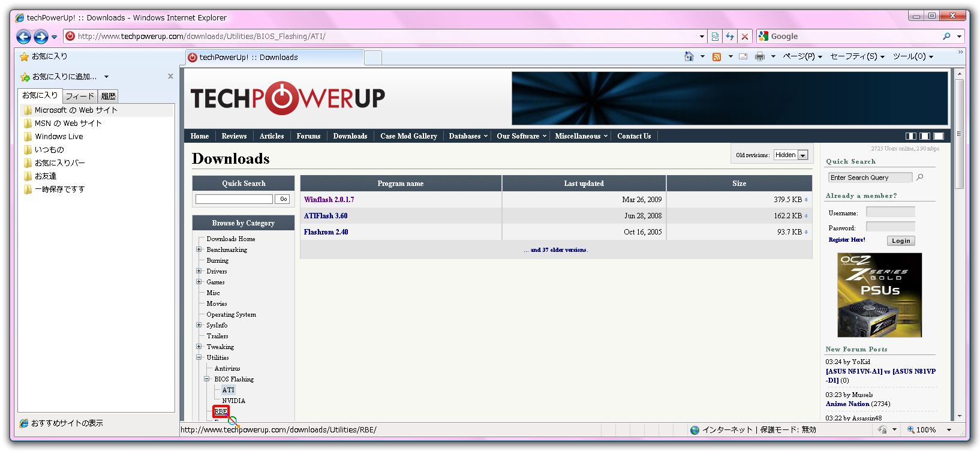This screenshot has height=451, width=980.
Task: Expand the Games category tree node
Action: click(x=199, y=282)
